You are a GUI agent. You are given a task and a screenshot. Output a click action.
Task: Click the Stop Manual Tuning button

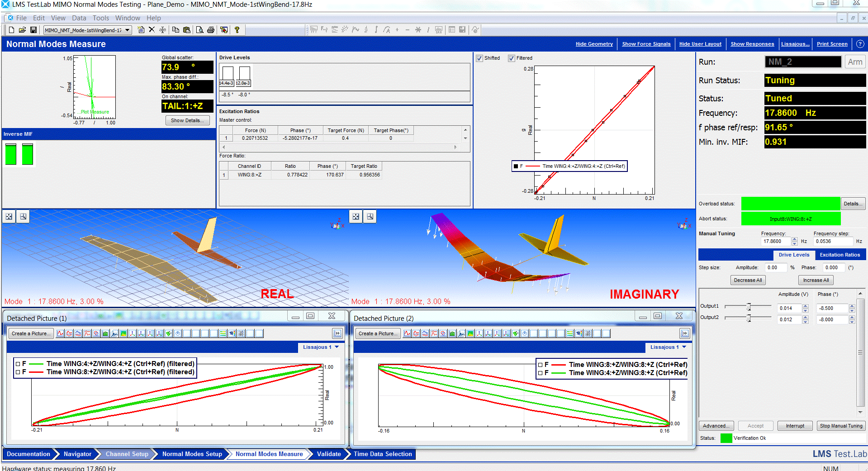(x=841, y=426)
